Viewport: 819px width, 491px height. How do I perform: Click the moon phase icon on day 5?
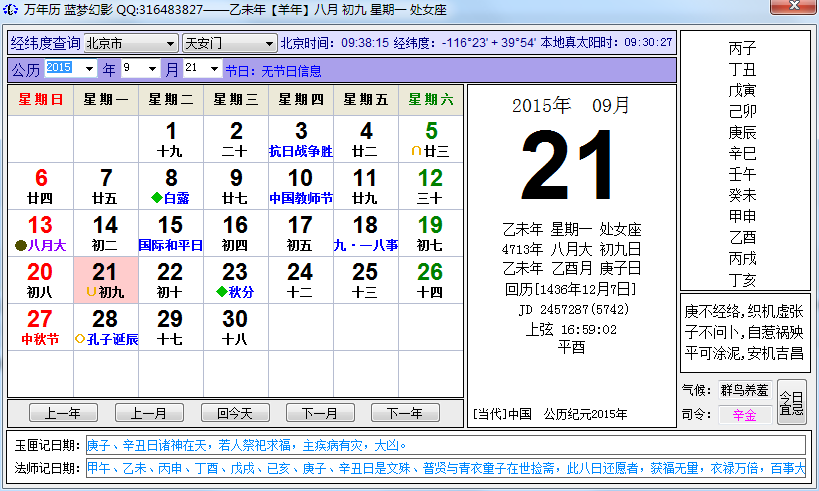click(416, 152)
